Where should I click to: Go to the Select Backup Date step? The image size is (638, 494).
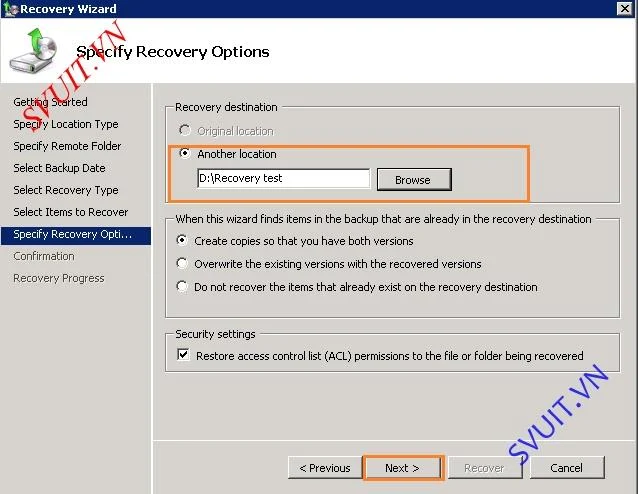59,168
